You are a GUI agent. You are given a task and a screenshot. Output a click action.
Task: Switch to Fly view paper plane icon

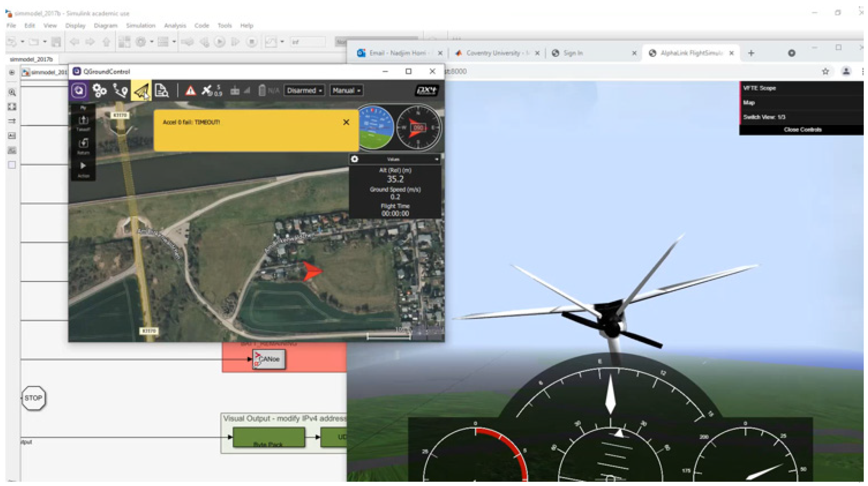click(x=141, y=90)
